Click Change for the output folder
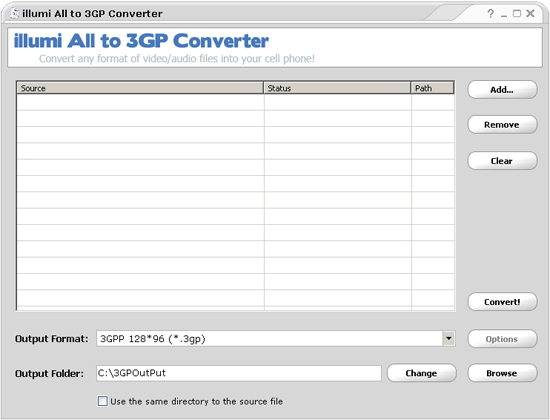This screenshot has height=420, width=550. [x=422, y=373]
